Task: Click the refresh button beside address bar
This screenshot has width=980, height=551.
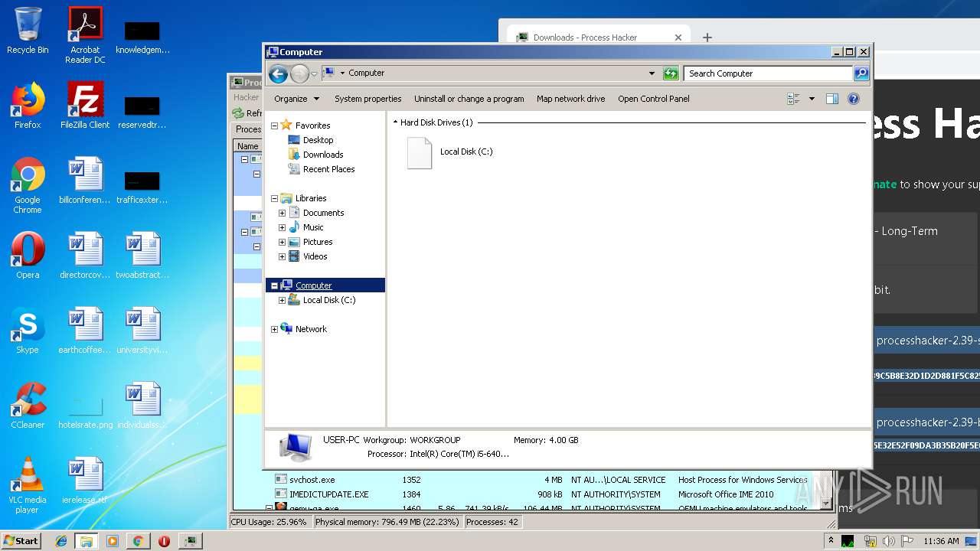Action: pyautogui.click(x=671, y=73)
